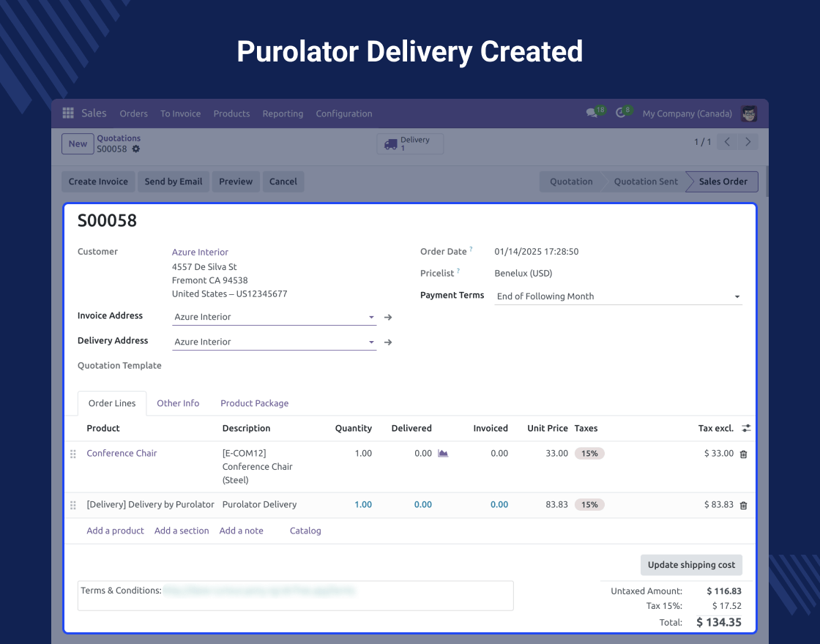Grab drag handle of Delivery by Purolator row
Viewport: 820px width, 644px height.
(73, 506)
